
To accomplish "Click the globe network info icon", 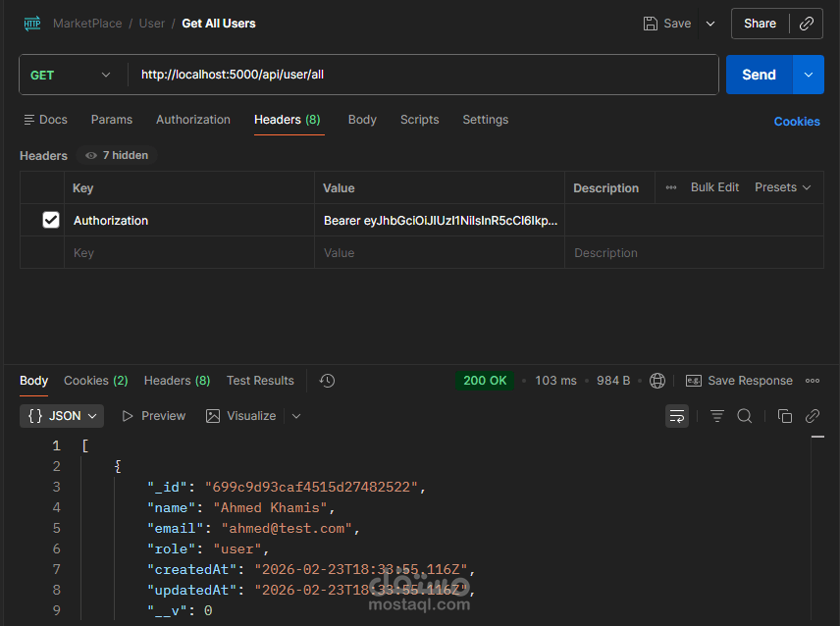I will pyautogui.click(x=657, y=381).
